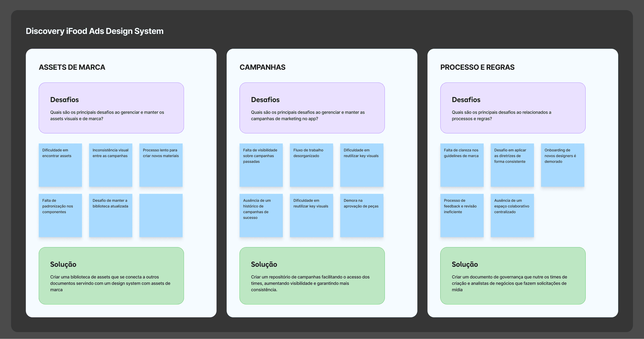Select the "Desafios" heading under Assets de Marca
Viewport: 644px width, 339px height.
pyautogui.click(x=64, y=100)
